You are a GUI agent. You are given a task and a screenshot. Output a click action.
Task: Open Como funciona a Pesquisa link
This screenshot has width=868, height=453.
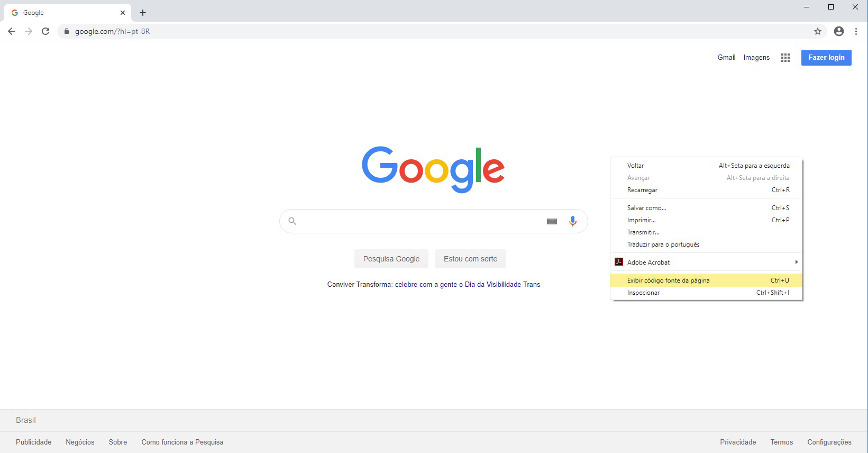click(x=182, y=442)
